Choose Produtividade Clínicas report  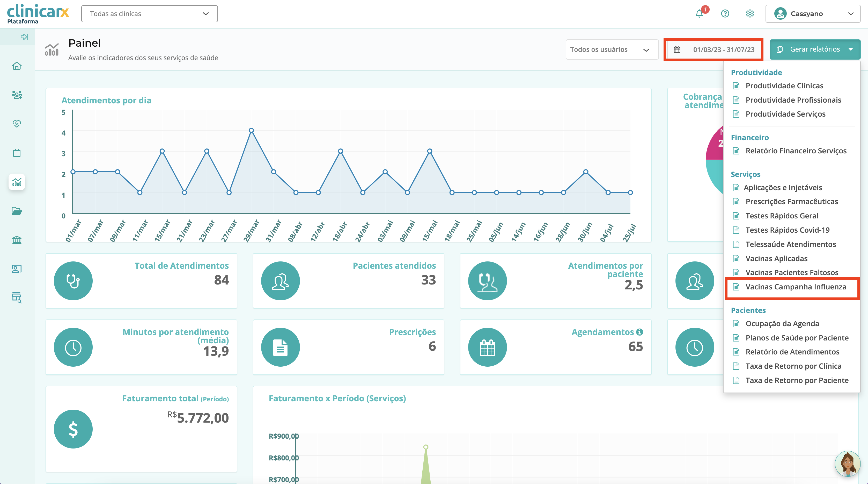pyautogui.click(x=784, y=86)
